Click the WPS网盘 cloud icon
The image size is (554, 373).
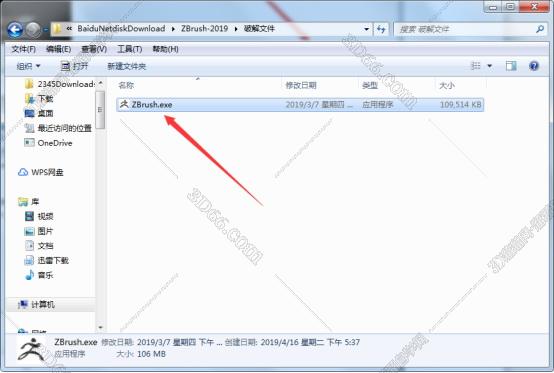click(x=23, y=172)
